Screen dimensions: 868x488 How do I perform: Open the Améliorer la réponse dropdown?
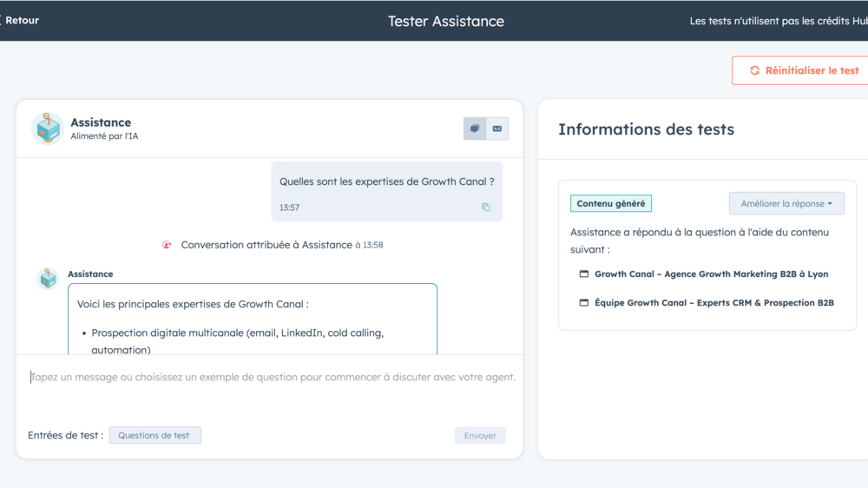point(786,203)
